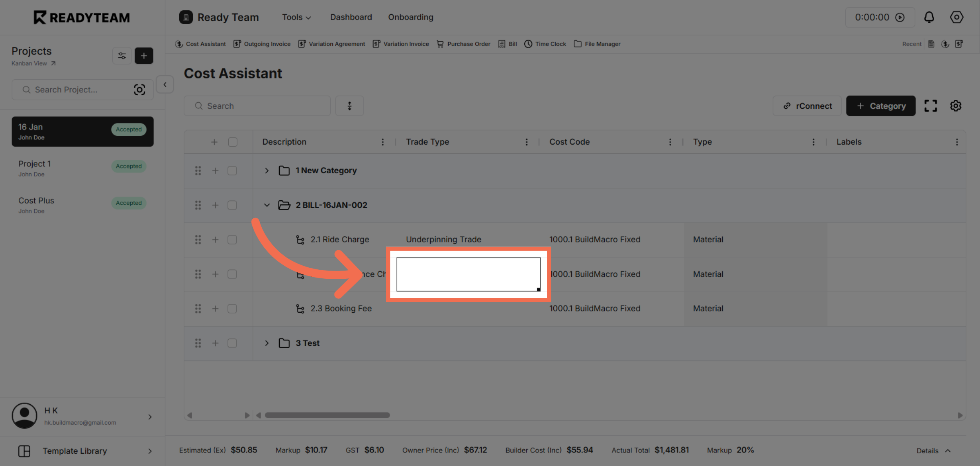980x466 pixels.
Task: Tick the 2.3 Booking Fee row checkbox
Action: (x=232, y=309)
